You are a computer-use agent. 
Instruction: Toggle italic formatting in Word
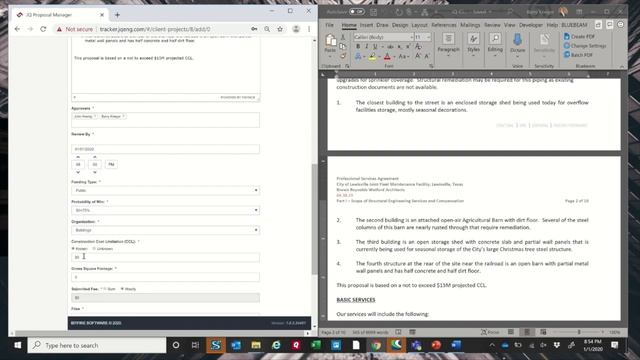pos(367,47)
